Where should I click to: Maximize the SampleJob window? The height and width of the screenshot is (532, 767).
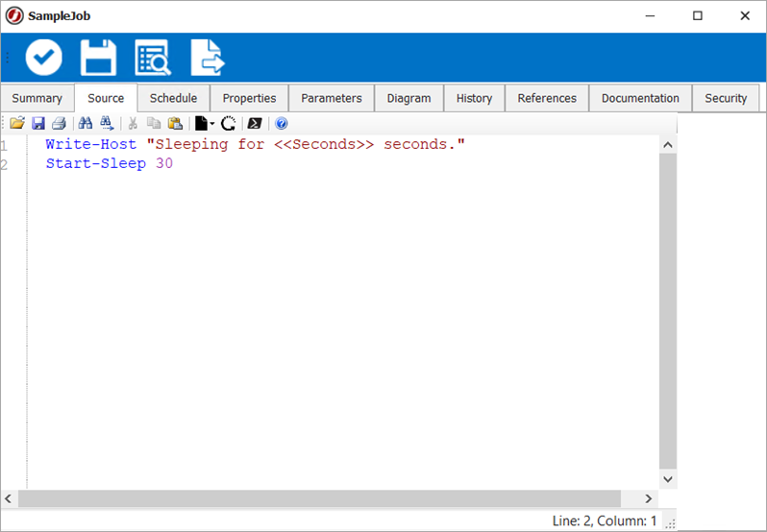click(x=698, y=16)
